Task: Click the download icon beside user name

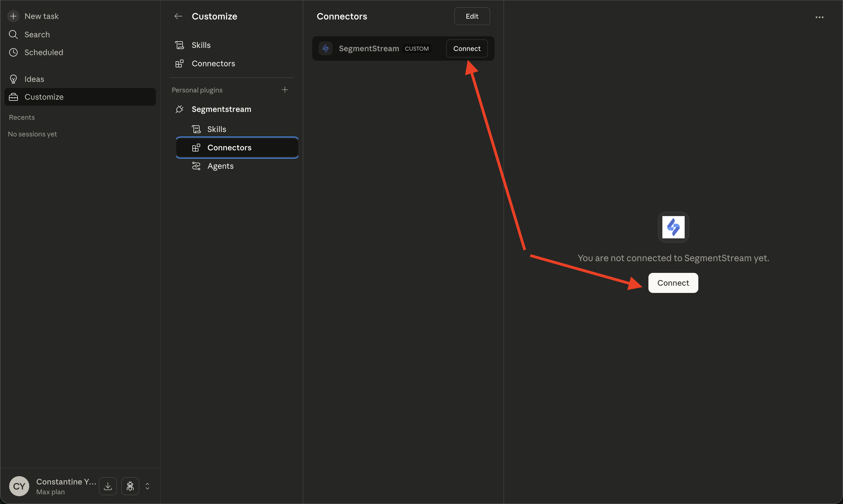Action: pyautogui.click(x=108, y=486)
